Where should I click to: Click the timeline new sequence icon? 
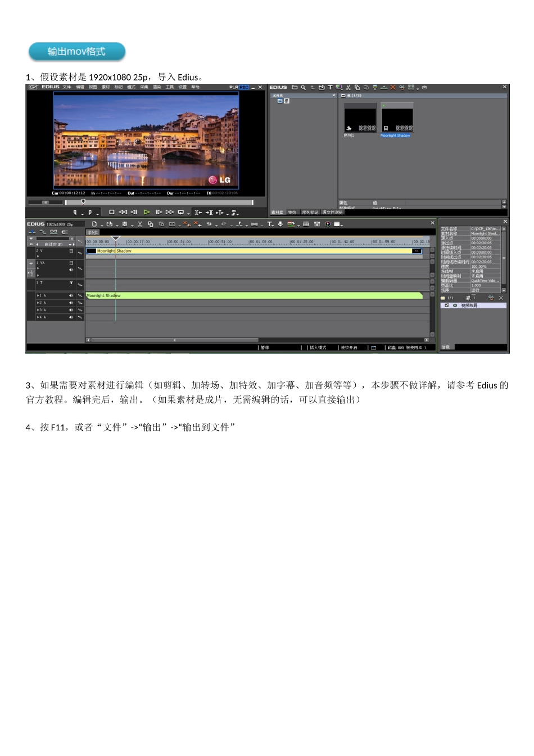pyautogui.click(x=94, y=224)
